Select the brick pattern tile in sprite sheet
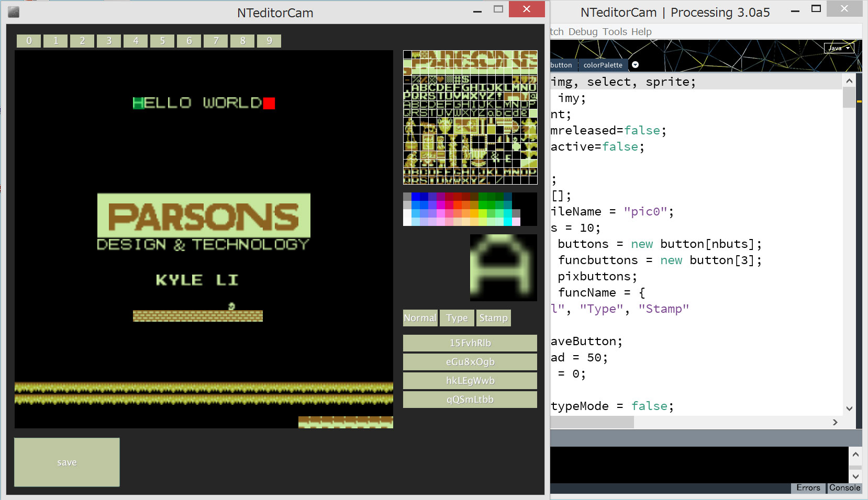868x500 pixels. pos(424,54)
